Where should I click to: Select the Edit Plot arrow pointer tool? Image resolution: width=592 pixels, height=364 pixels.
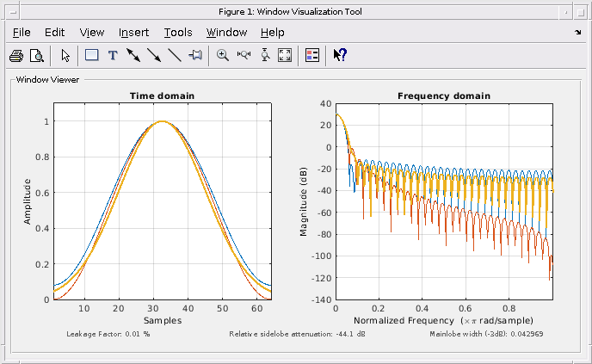pyautogui.click(x=65, y=56)
